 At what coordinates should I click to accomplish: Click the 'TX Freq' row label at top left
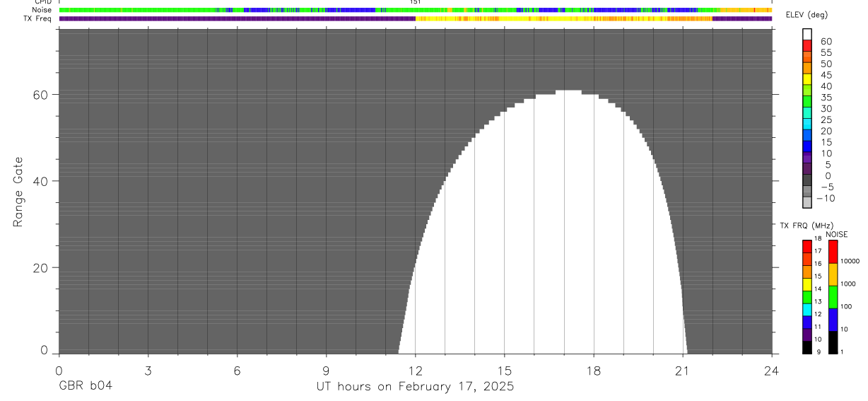coord(37,18)
